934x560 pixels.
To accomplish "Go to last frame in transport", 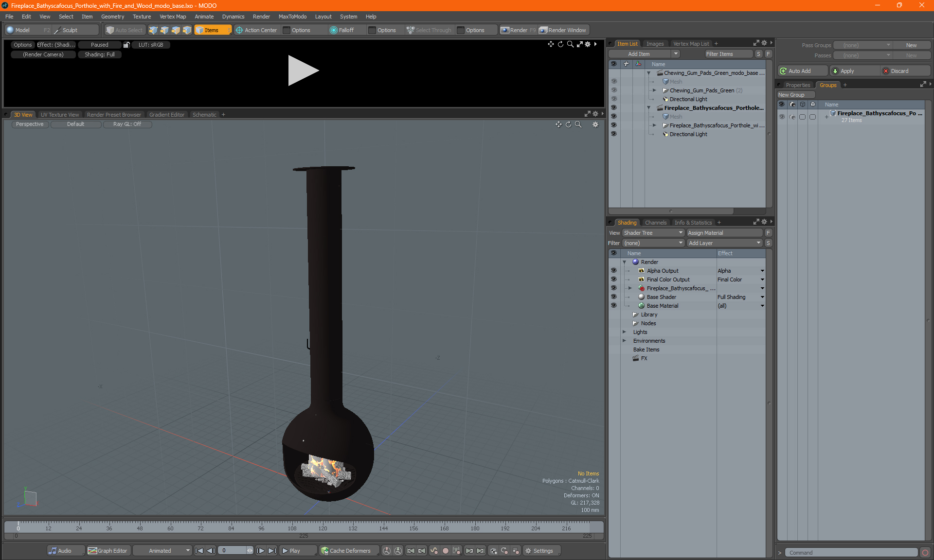I will (x=272, y=551).
